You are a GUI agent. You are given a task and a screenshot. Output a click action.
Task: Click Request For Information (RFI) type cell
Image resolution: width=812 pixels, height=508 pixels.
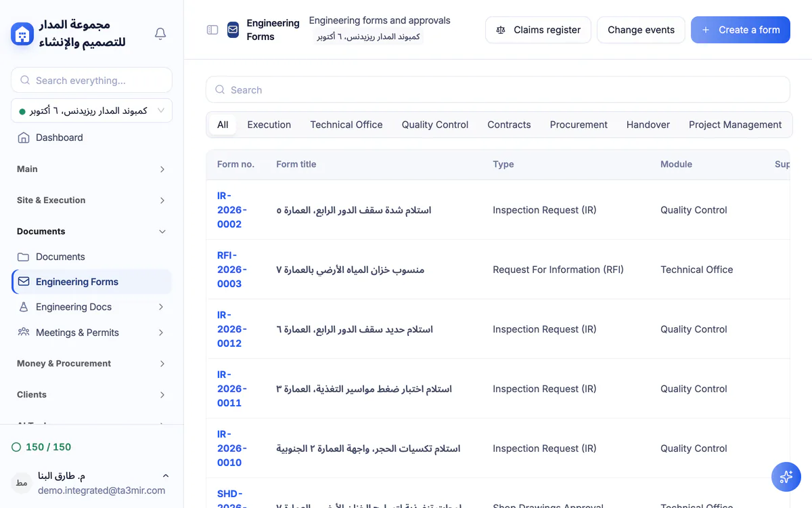tap(558, 270)
